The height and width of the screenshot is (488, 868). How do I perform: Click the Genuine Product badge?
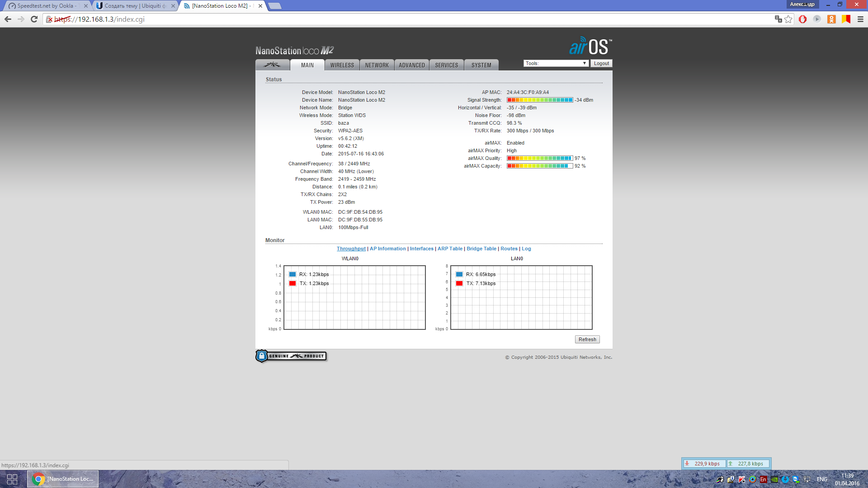click(x=291, y=356)
